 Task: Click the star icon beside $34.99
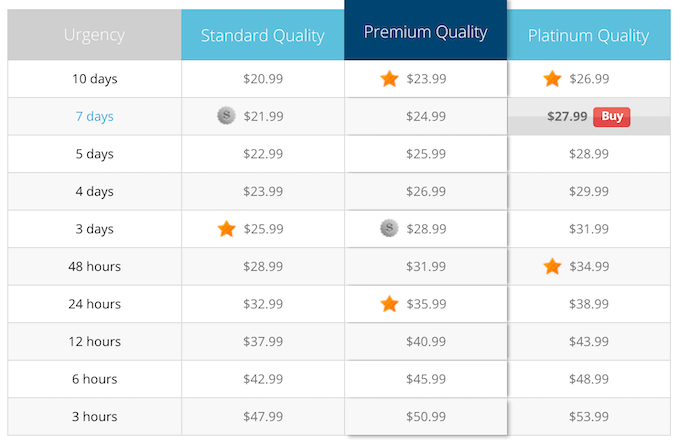click(x=552, y=266)
